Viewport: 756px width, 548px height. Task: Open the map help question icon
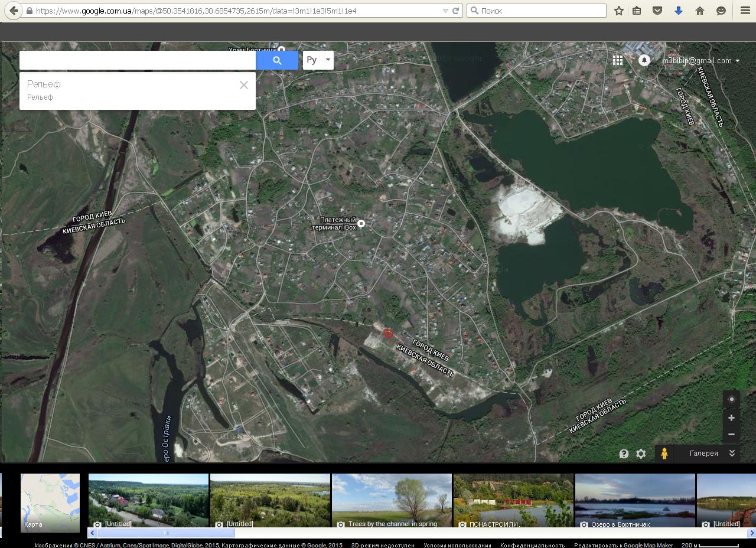(624, 454)
